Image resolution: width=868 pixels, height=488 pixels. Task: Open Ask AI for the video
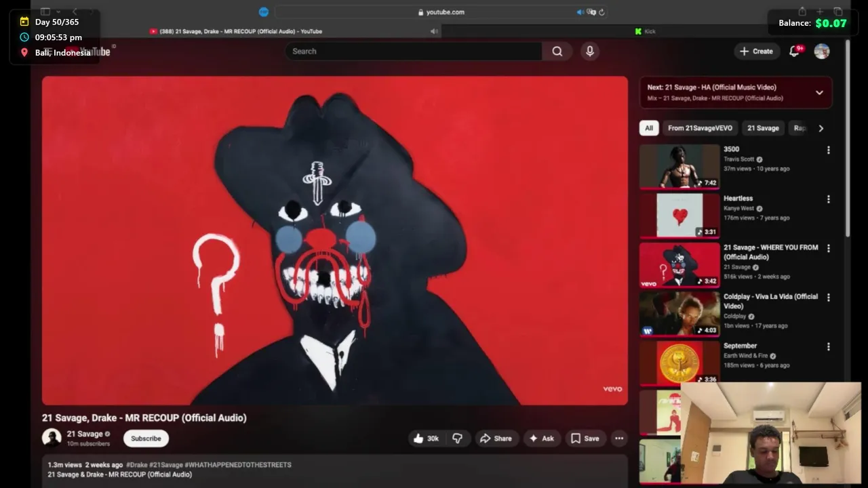coord(542,439)
